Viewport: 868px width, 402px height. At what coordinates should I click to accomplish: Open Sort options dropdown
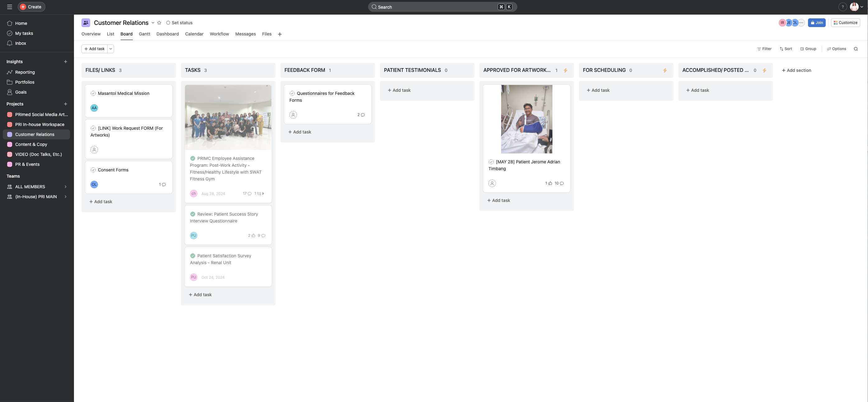(786, 49)
